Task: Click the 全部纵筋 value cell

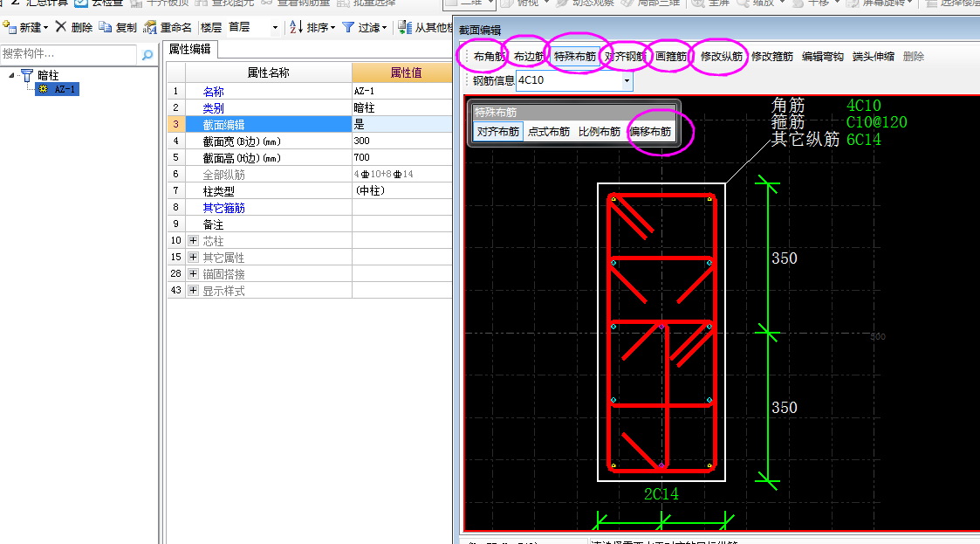Action: click(x=402, y=174)
